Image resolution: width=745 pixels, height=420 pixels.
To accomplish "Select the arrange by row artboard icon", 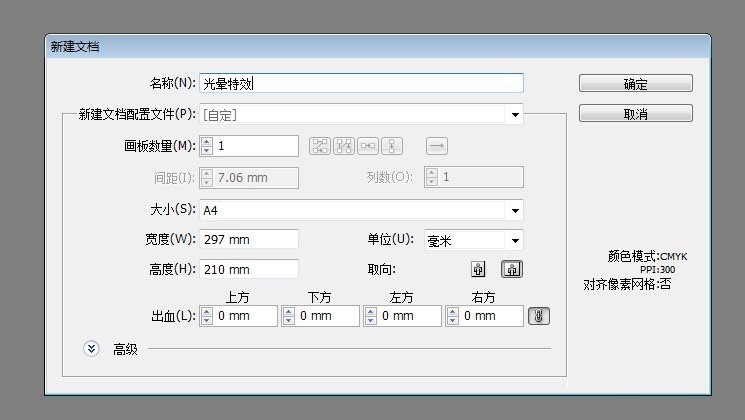I will 368,146.
